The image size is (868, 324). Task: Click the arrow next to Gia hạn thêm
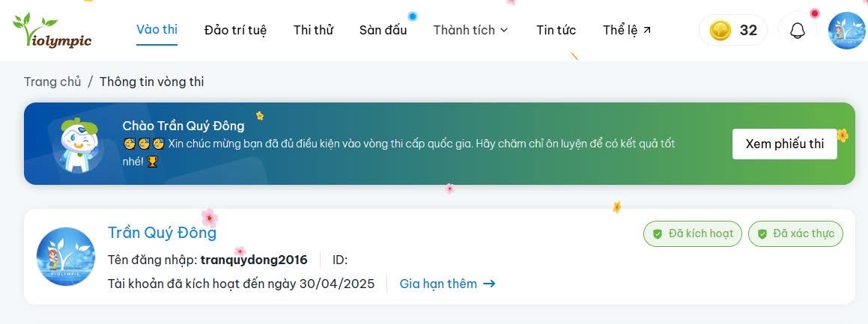(489, 284)
